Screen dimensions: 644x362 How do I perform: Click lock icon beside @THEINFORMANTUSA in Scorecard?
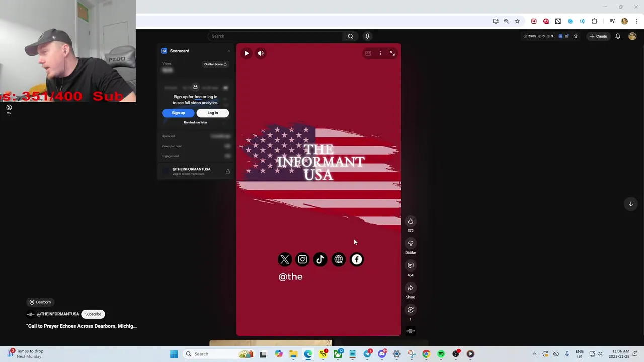click(x=228, y=172)
